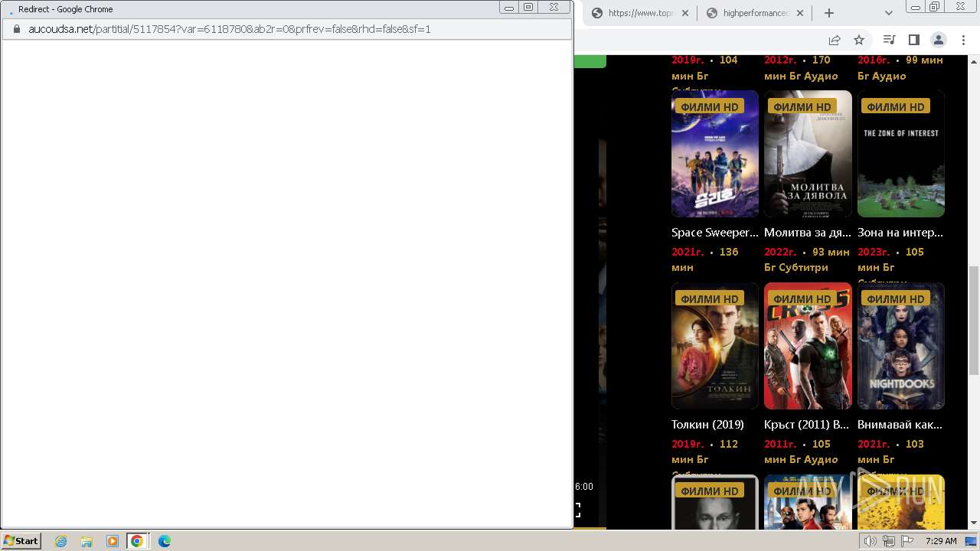Click ФИЛМИ HD badge on Space Sweepers

(709, 107)
